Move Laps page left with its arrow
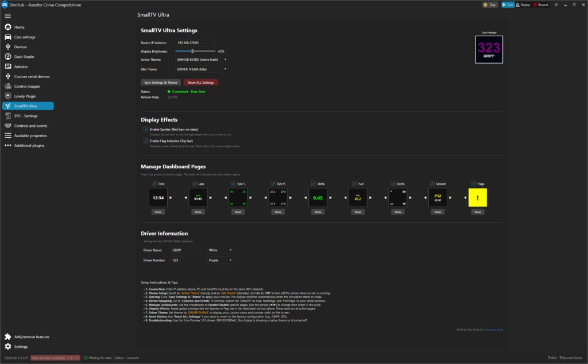The image size is (588, 364). click(x=185, y=198)
